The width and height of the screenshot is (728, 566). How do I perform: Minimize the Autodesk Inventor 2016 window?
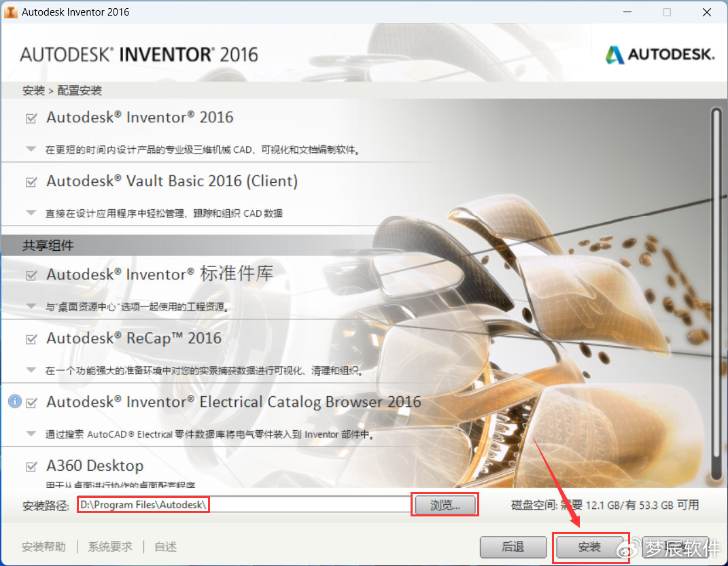(x=627, y=12)
